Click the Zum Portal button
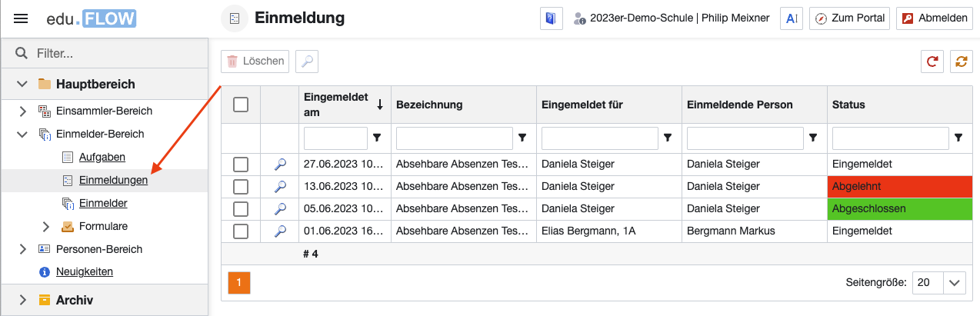The image size is (980, 316). (849, 18)
